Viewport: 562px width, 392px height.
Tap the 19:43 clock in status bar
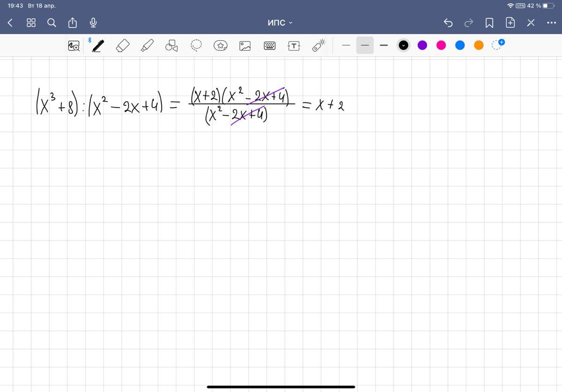pyautogui.click(x=15, y=6)
